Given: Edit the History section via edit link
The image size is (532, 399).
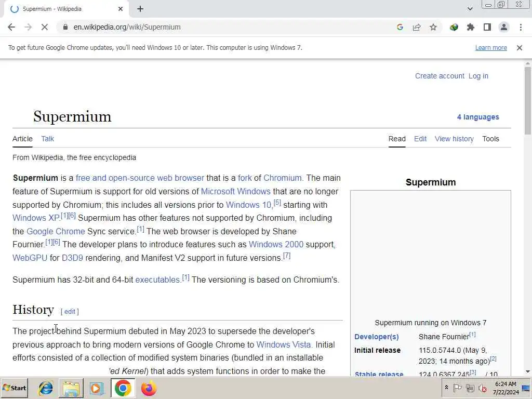Looking at the screenshot, I should pyautogui.click(x=70, y=312).
